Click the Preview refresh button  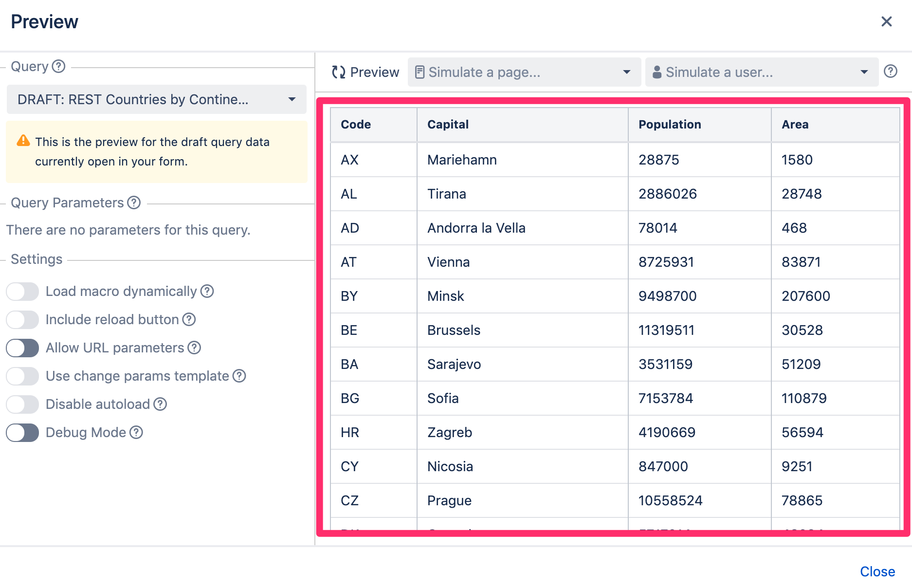click(x=365, y=72)
